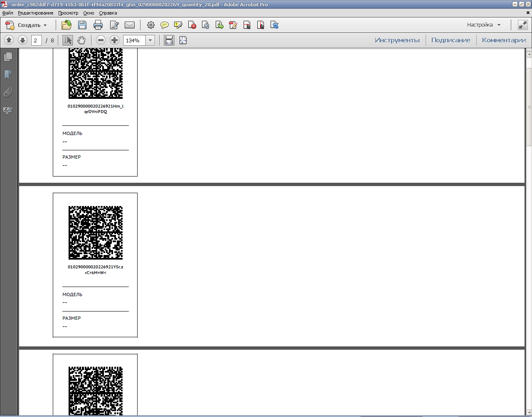
Task: Activate the Select text cursor tool
Action: pyautogui.click(x=68, y=40)
